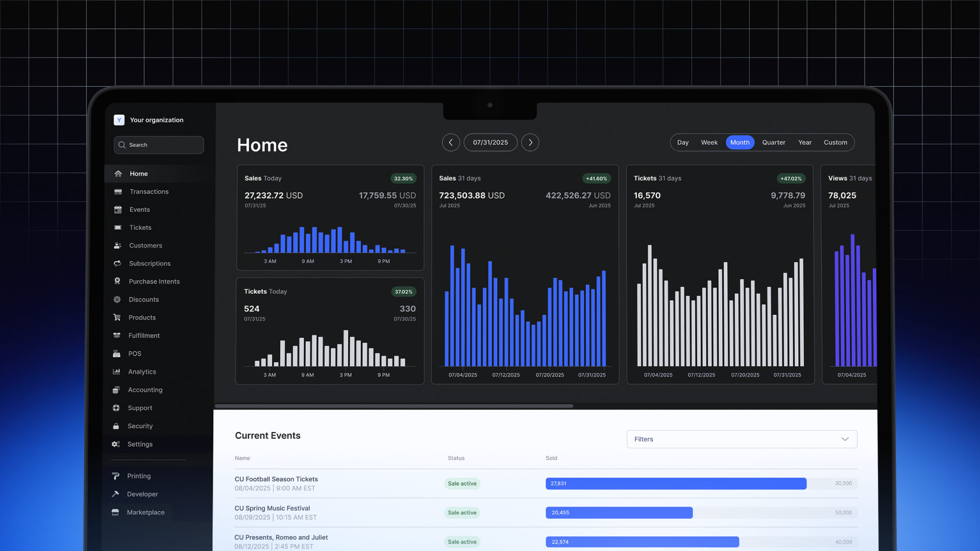Viewport: 980px width, 551px height.
Task: Open the CU Football Season Tickets event
Action: [x=276, y=479]
